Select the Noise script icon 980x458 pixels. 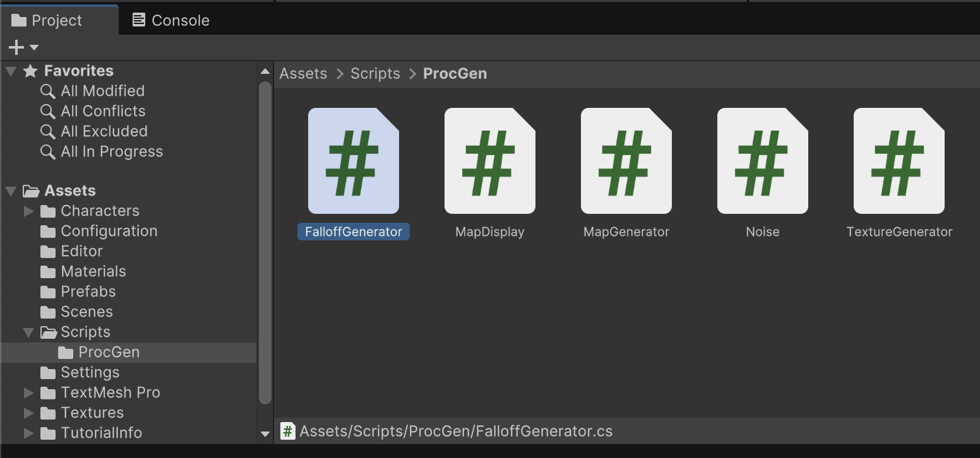[x=762, y=161]
